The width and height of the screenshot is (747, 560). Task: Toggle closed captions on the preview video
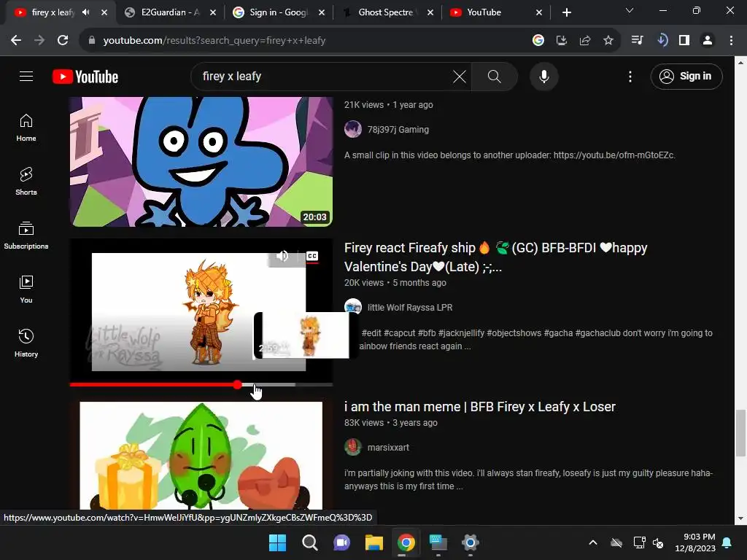pyautogui.click(x=312, y=256)
